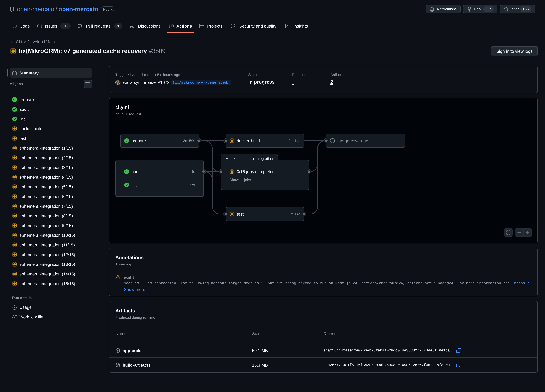Click the In progress status text
545x392 pixels.
click(261, 82)
